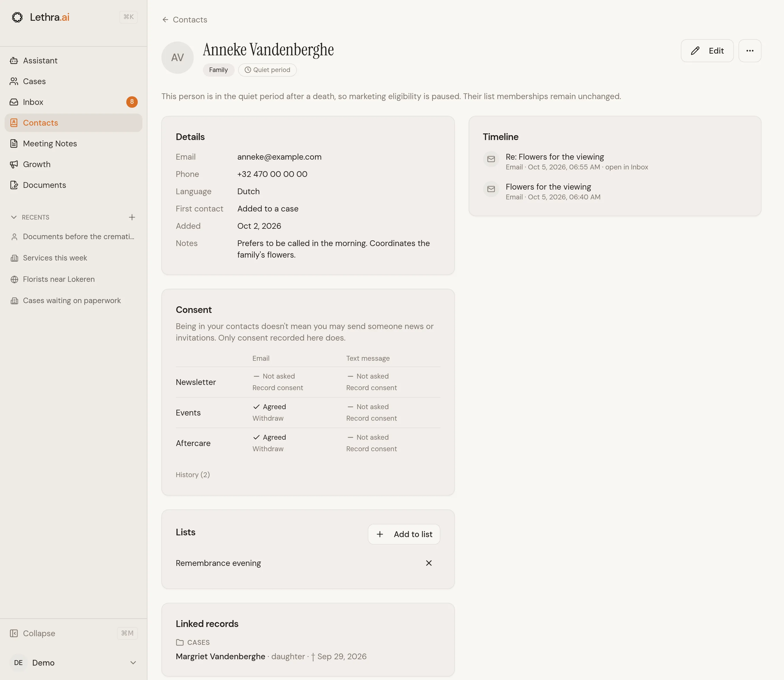Open the ⌘K command shortcut badge
Viewport: 784px width, 680px height.
point(128,17)
